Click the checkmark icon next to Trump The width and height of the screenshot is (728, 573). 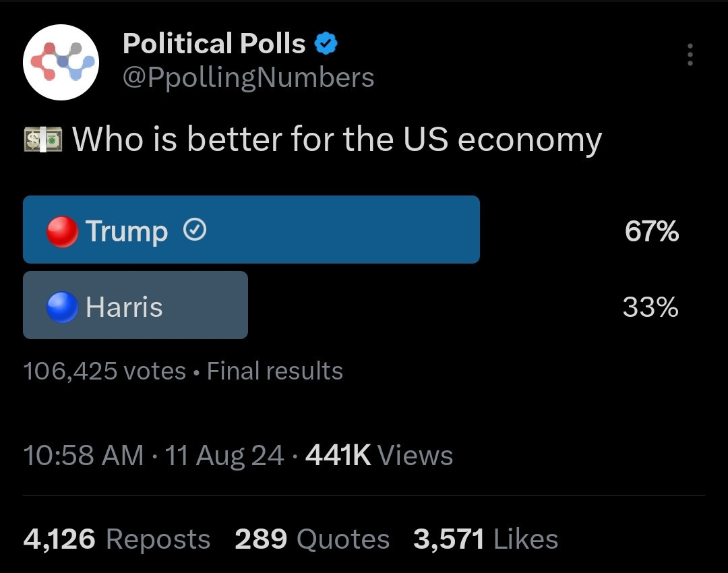coord(195,230)
